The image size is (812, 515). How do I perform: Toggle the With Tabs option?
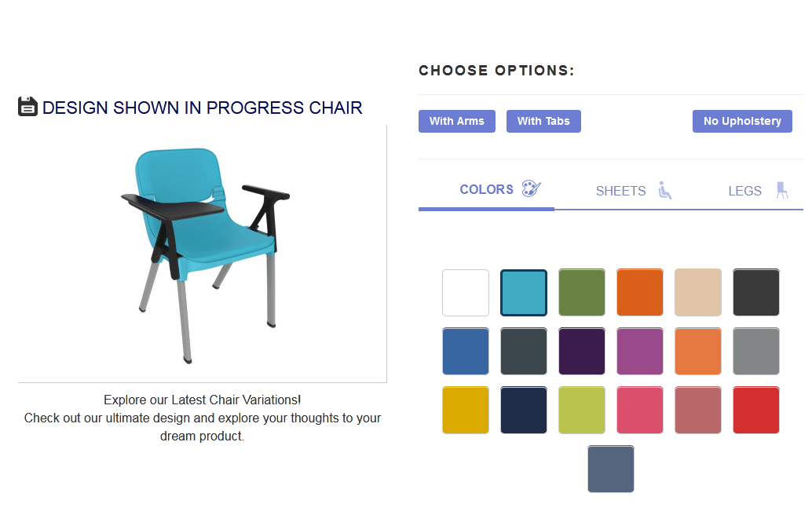click(543, 121)
